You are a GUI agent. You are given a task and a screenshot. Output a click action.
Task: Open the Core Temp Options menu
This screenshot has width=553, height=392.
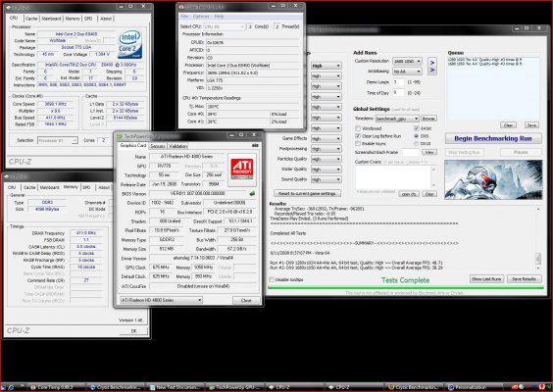pos(201,17)
